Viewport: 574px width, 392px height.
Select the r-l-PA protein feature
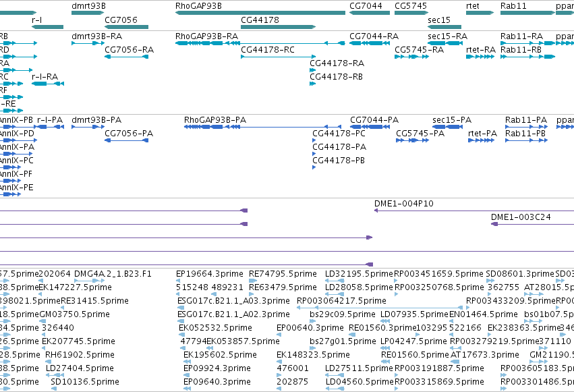51,127
